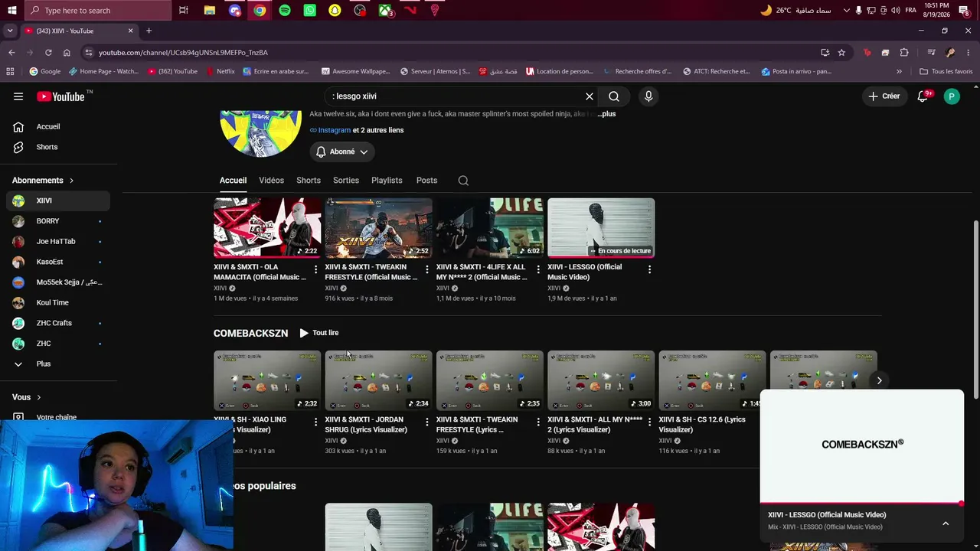Open the Joe HaTTab subscription
Screen dimensions: 980x551
(58, 241)
